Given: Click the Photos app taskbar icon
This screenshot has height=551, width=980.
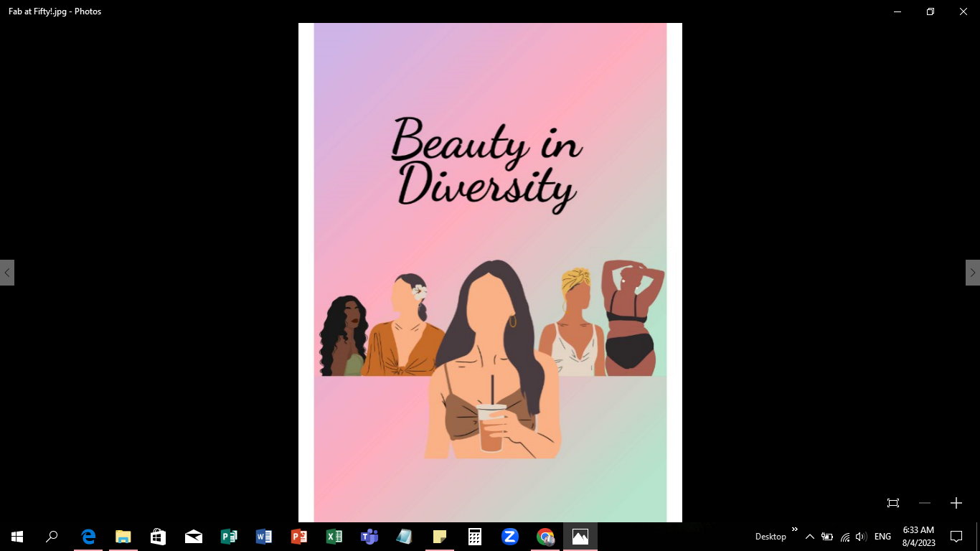Looking at the screenshot, I should [580, 536].
